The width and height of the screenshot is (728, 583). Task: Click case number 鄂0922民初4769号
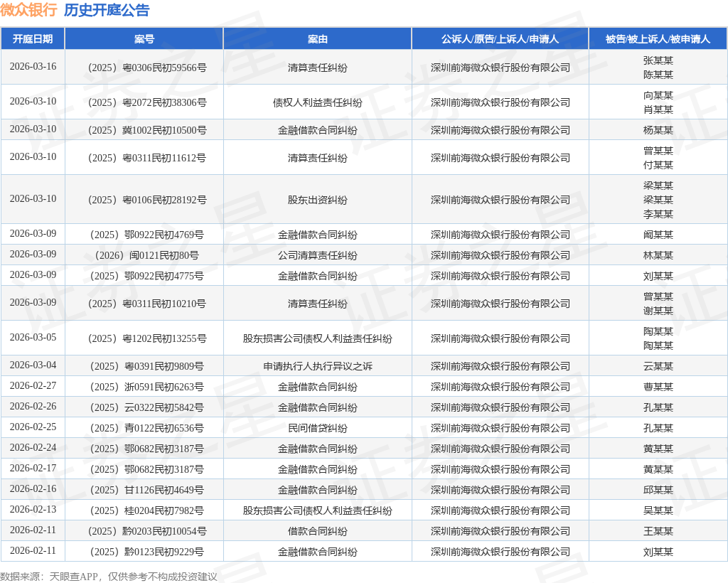[x=147, y=235]
